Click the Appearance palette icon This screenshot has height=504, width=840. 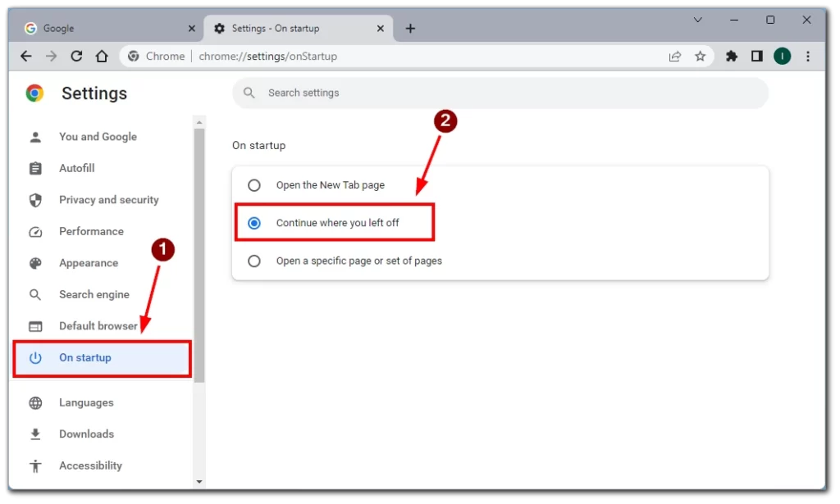[x=35, y=263]
